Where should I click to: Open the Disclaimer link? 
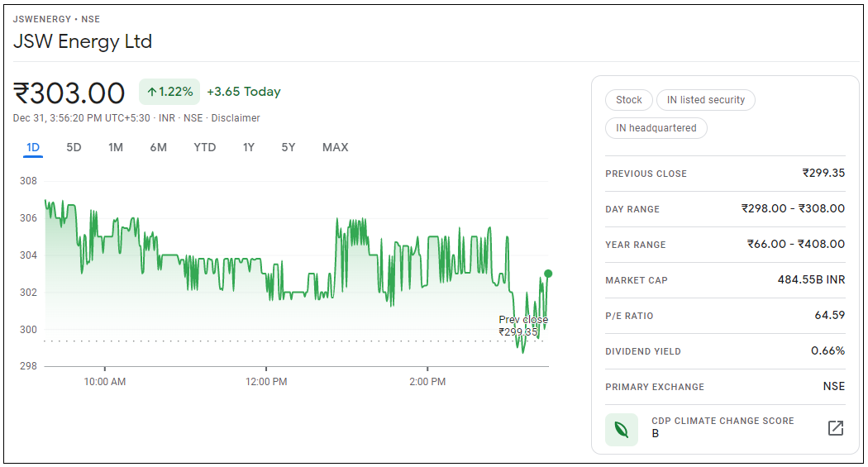pos(236,118)
